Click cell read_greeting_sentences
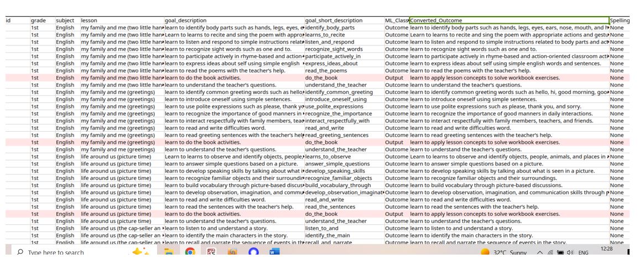The width and height of the screenshot is (644, 264). click(x=344, y=135)
